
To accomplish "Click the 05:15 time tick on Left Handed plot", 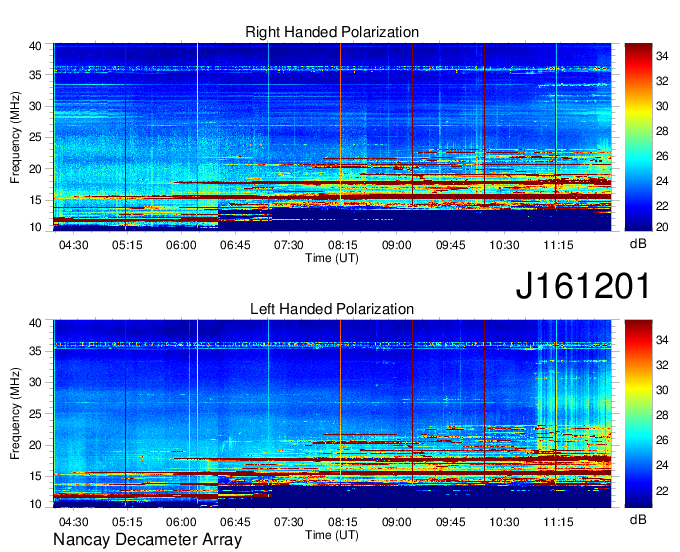I will click(x=127, y=522).
